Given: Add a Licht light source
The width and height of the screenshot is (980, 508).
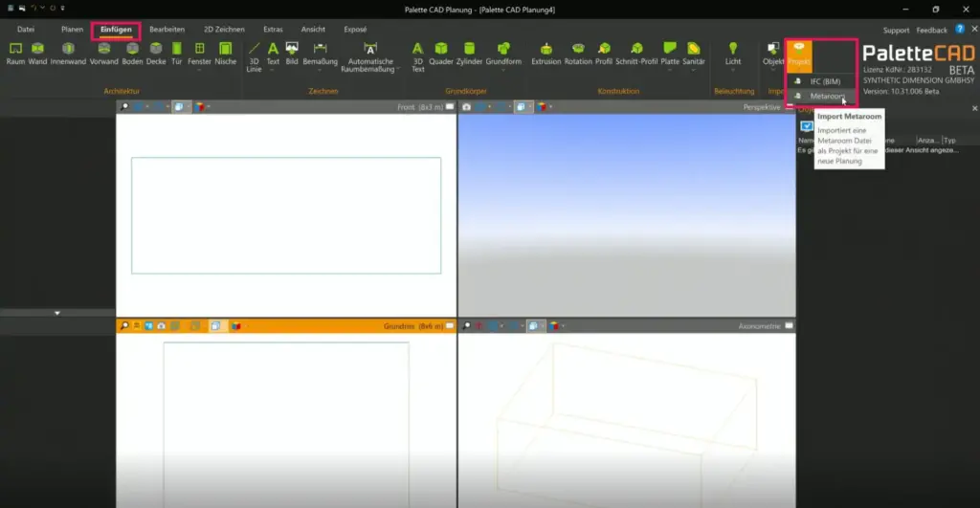Looking at the screenshot, I should (x=733, y=54).
